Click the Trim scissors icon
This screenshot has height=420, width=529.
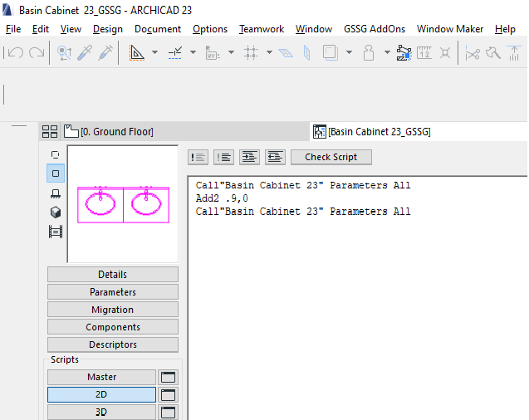473,53
